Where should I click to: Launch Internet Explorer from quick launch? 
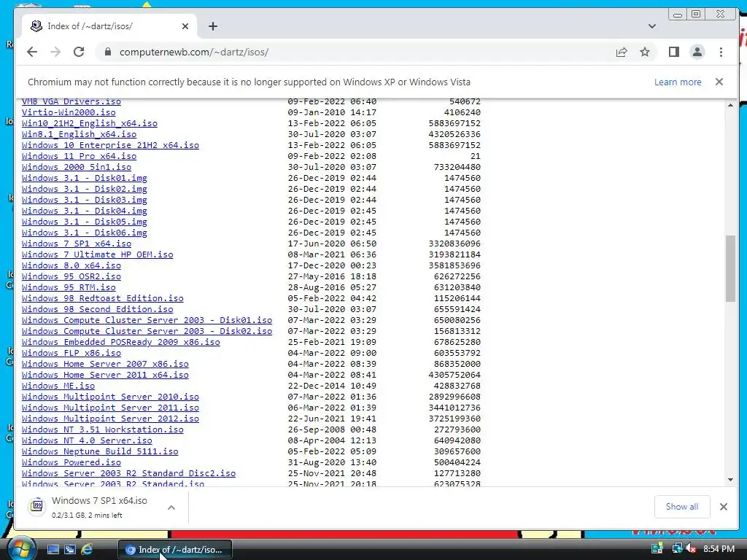pos(87,549)
